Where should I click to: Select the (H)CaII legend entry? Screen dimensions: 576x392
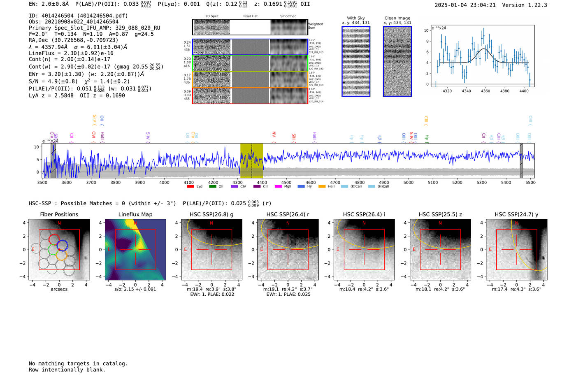378,186
